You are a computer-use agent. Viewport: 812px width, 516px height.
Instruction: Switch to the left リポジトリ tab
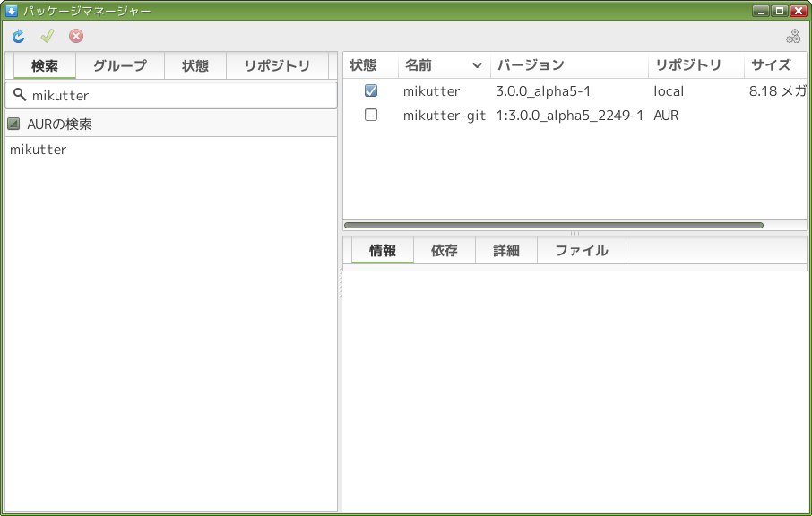point(277,65)
